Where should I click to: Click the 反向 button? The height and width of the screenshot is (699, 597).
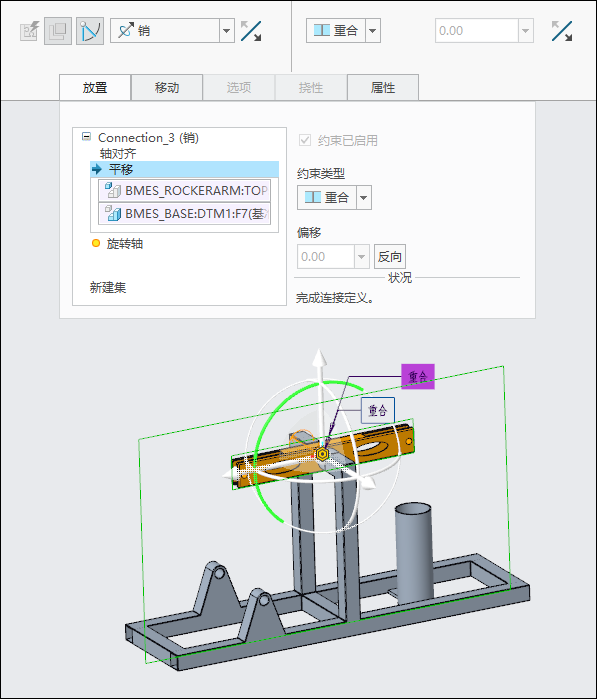click(x=390, y=256)
